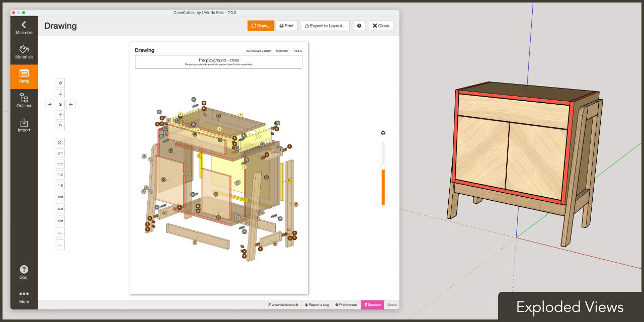Viewport: 644px width, 322px height.
Task: Click the orange Draw... button
Action: click(x=261, y=26)
